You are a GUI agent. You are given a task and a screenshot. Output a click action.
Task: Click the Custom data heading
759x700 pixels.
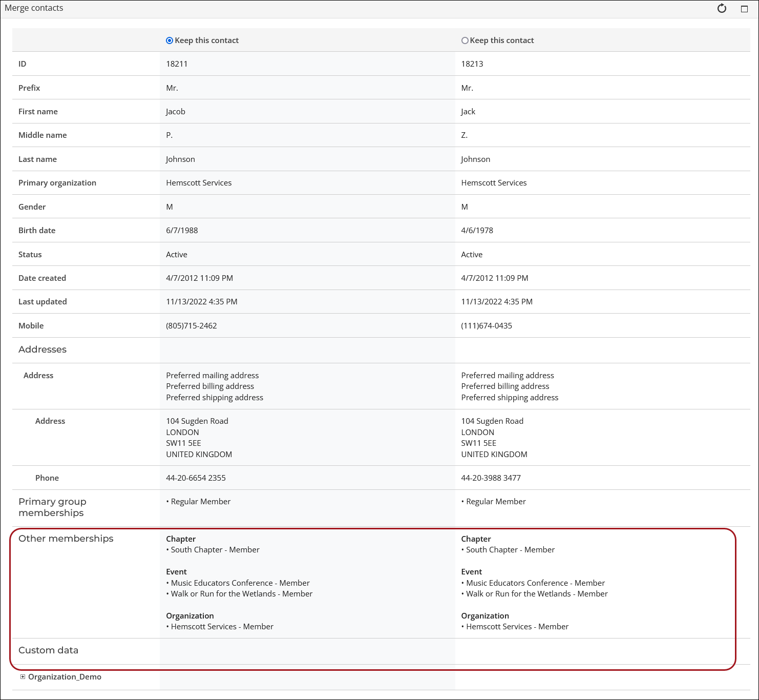(49, 650)
